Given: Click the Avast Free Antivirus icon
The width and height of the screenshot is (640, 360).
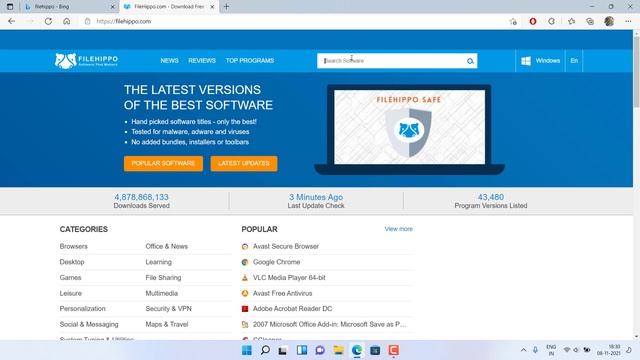Looking at the screenshot, I should [x=245, y=293].
